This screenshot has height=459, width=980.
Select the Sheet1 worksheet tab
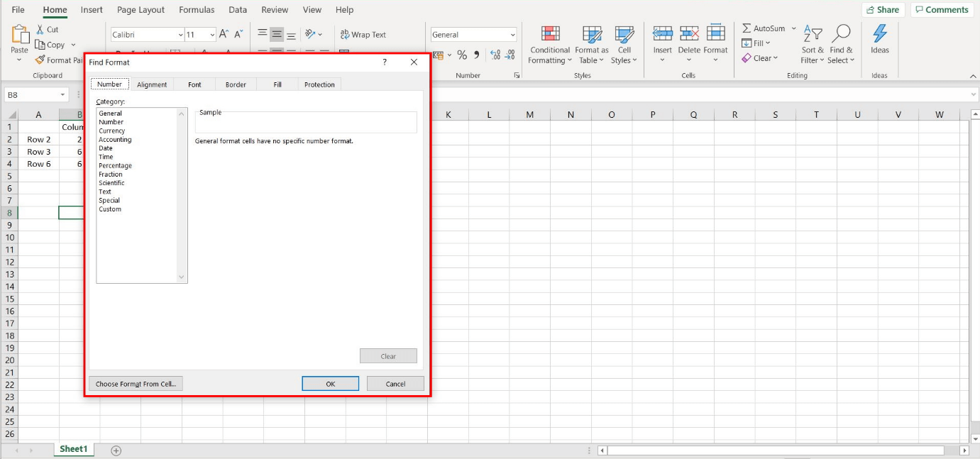point(73,449)
